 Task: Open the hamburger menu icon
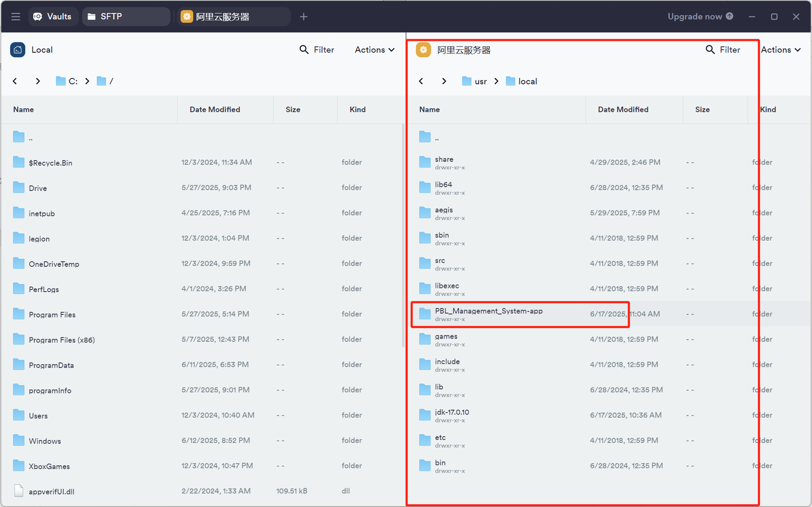[x=16, y=17]
